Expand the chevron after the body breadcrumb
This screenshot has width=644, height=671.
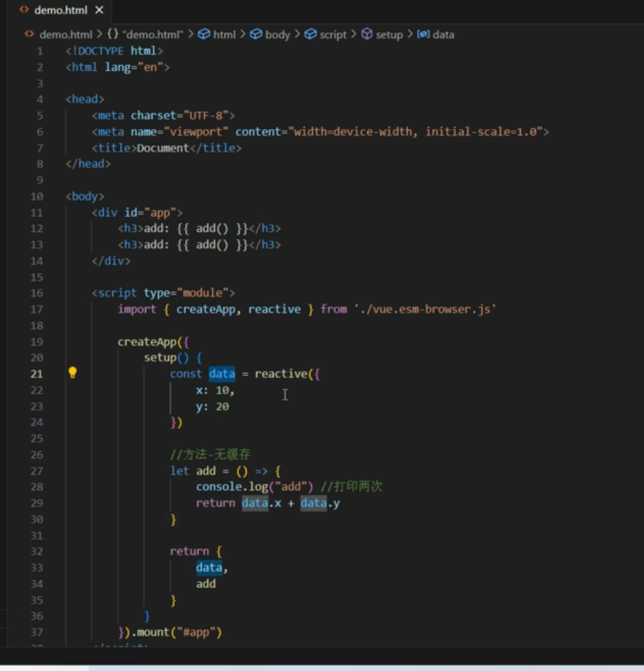pos(297,34)
